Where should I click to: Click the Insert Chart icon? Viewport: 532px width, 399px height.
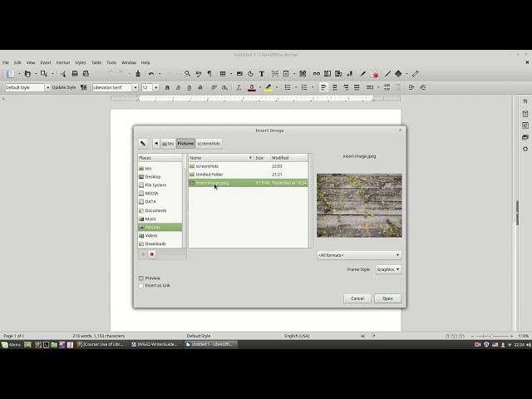click(x=250, y=74)
